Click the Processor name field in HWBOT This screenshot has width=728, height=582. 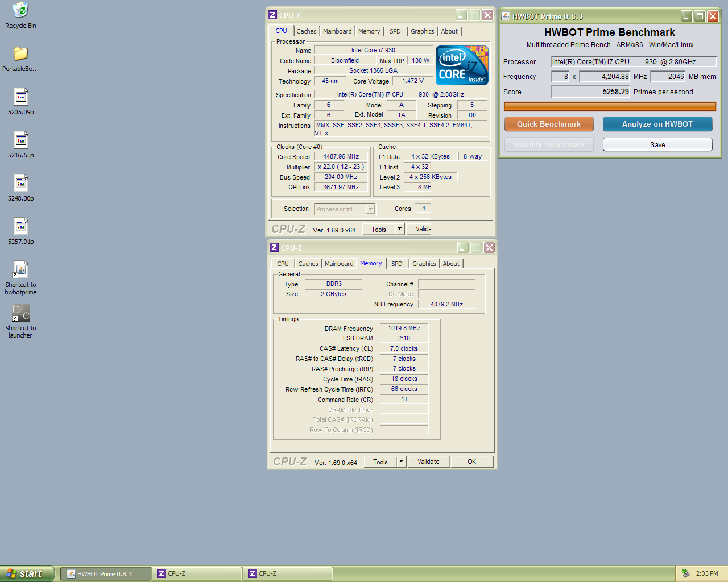pos(634,61)
